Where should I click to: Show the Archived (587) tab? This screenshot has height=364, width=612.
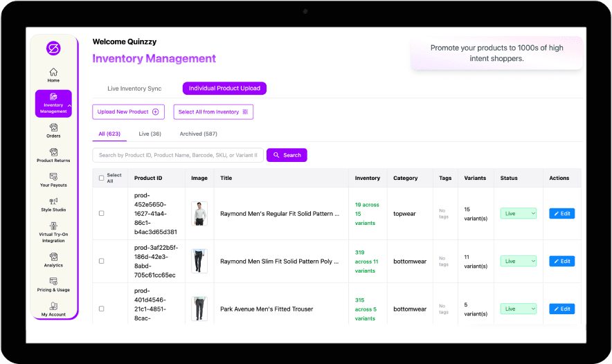click(x=198, y=134)
